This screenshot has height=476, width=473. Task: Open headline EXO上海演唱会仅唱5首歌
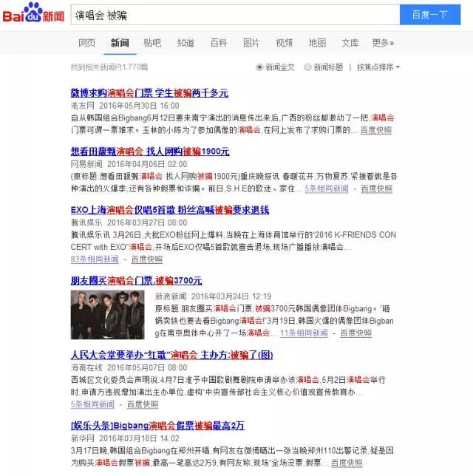click(x=170, y=210)
